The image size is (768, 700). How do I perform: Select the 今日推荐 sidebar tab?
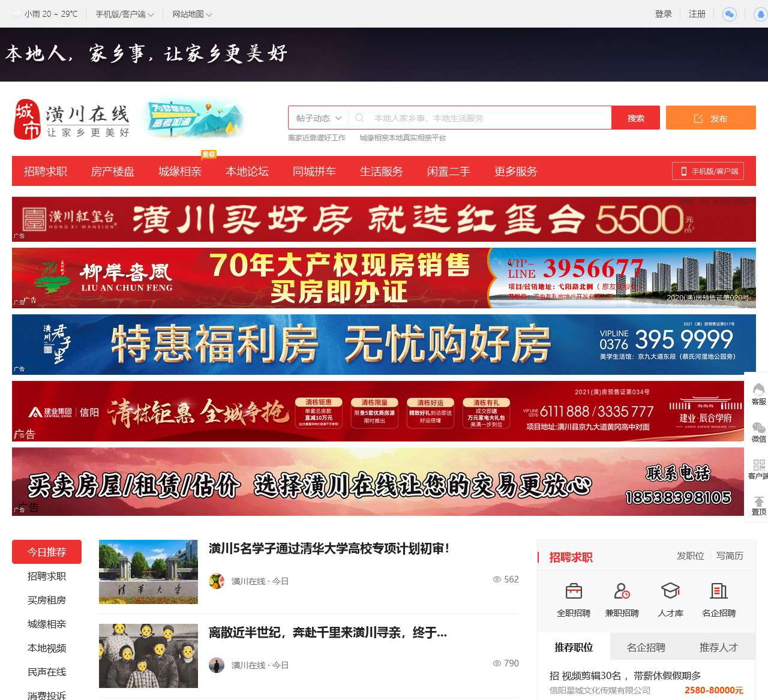47,552
